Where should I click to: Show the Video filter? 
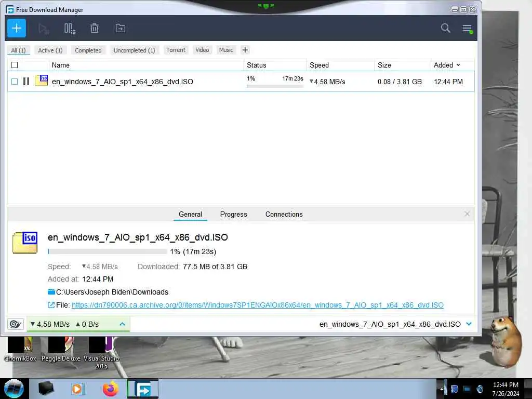[x=202, y=50]
